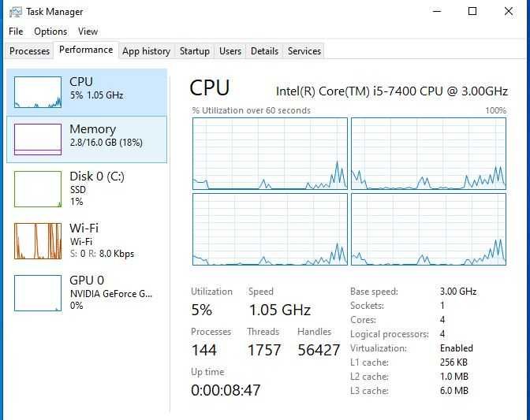Switch to the Details tab
Screen dimensions: 530x420
264,51
